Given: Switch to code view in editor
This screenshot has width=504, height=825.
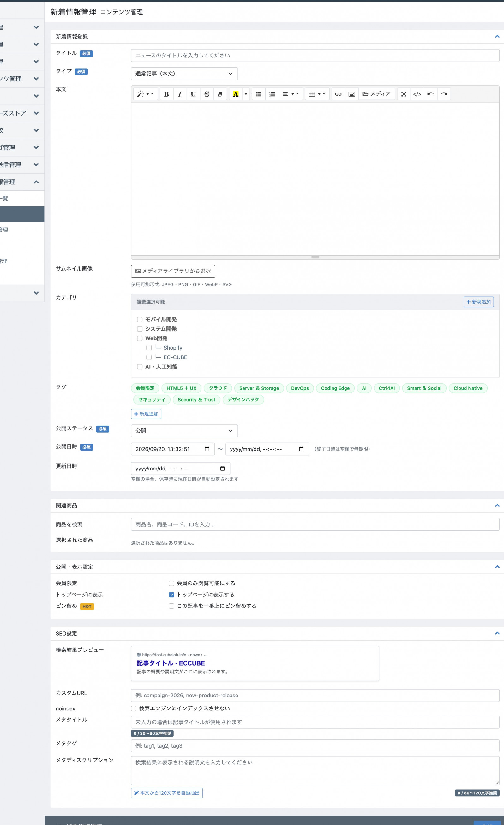Looking at the screenshot, I should coord(417,94).
